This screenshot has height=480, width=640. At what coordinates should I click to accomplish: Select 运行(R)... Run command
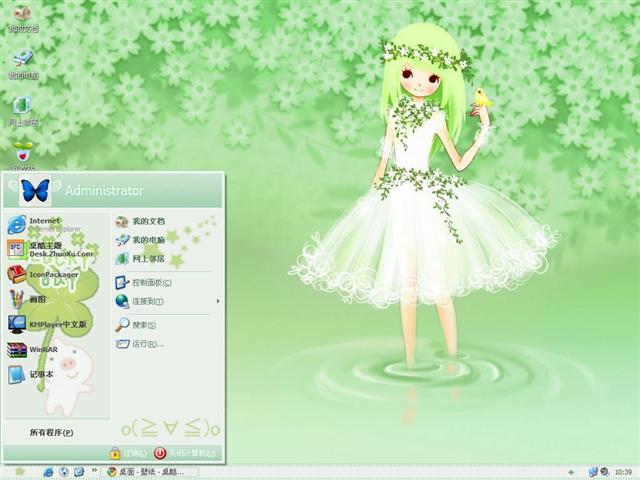point(145,344)
